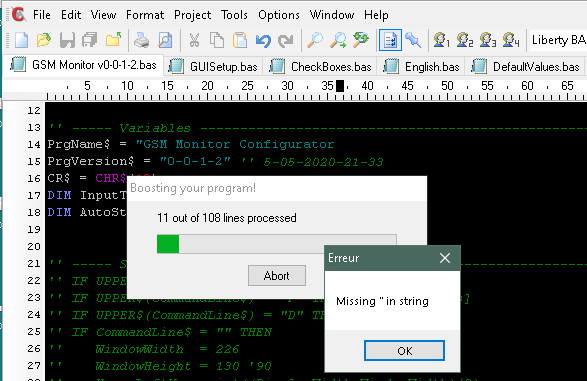Open the Options menu
587x381 pixels.
click(279, 15)
